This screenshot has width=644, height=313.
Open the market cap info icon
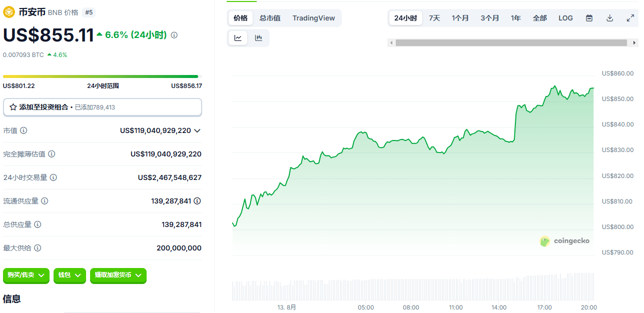click(24, 130)
